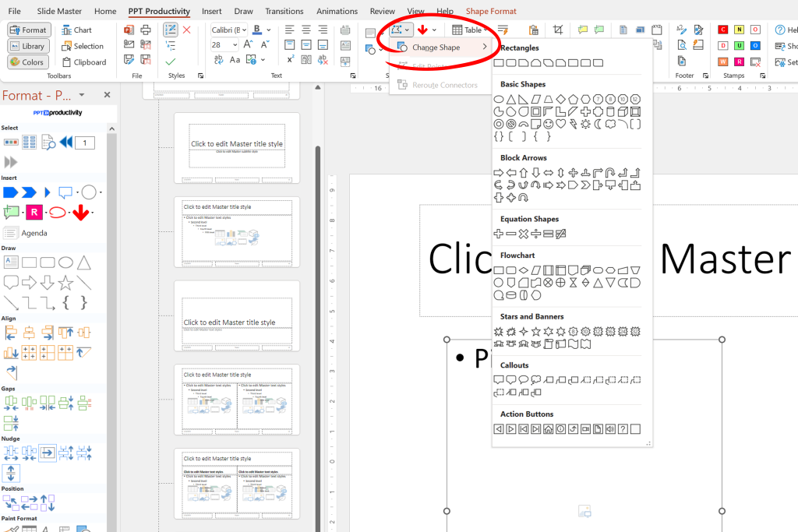Open Stamps group dialog launcher
798x532 pixels.
pos(762,76)
